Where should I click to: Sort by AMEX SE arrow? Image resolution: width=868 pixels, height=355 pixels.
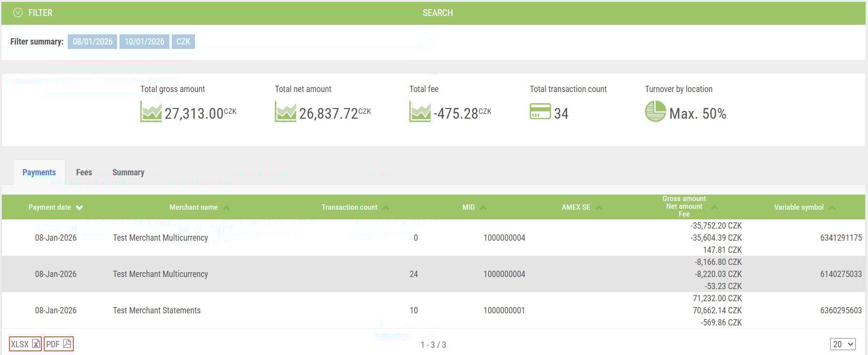[599, 208]
